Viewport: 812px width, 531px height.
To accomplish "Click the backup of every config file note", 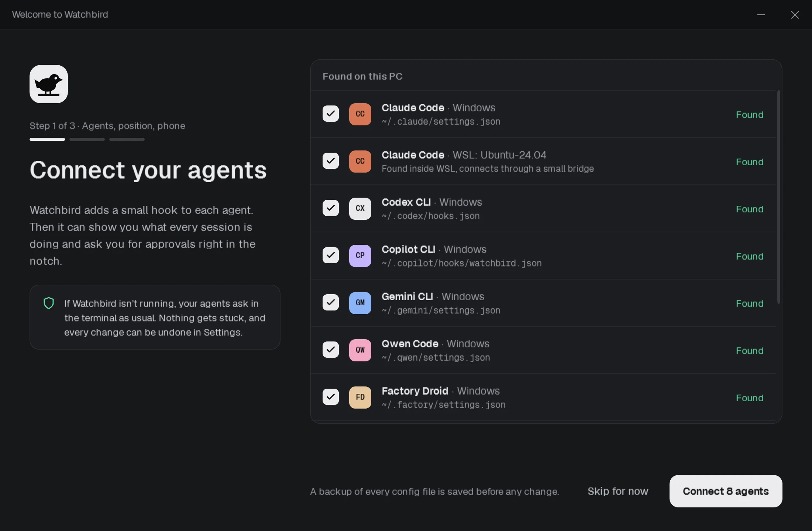I will point(434,492).
